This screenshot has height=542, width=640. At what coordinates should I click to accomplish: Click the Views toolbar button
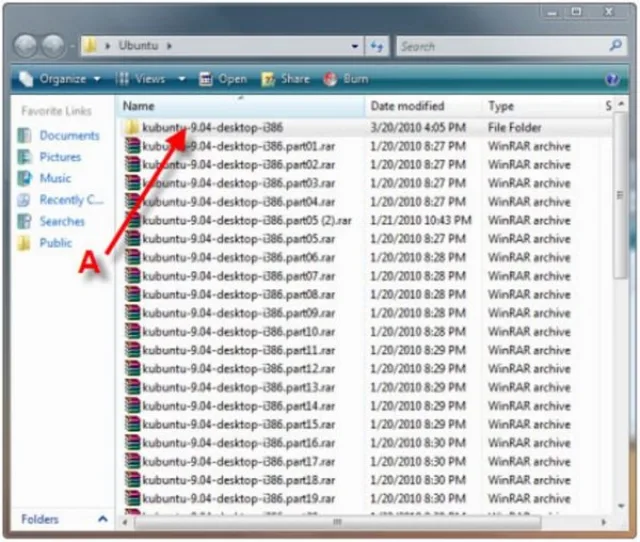[141, 79]
